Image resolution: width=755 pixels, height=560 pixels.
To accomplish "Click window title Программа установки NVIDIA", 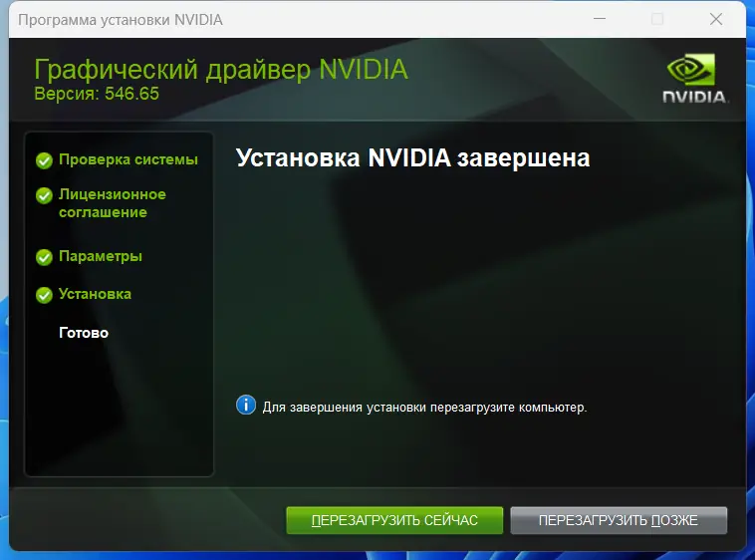I will click(121, 20).
